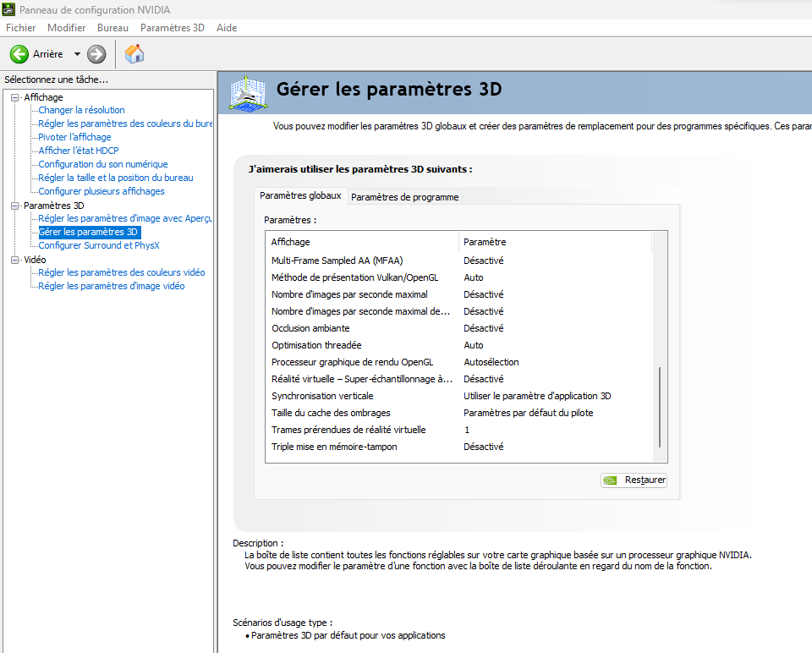Image resolution: width=812 pixels, height=653 pixels.
Task: Select the Occlusion ambiante setting row
Action: pyautogui.click(x=310, y=328)
